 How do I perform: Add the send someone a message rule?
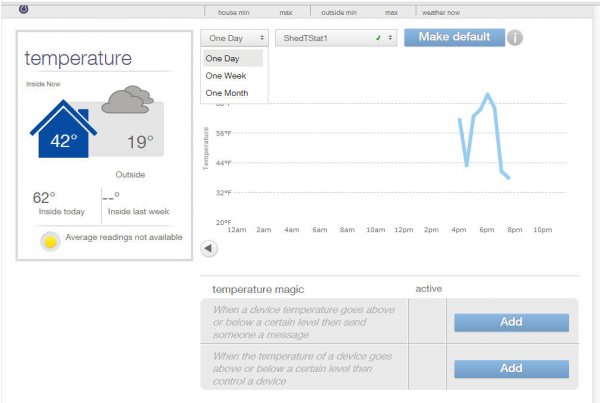pyautogui.click(x=511, y=322)
